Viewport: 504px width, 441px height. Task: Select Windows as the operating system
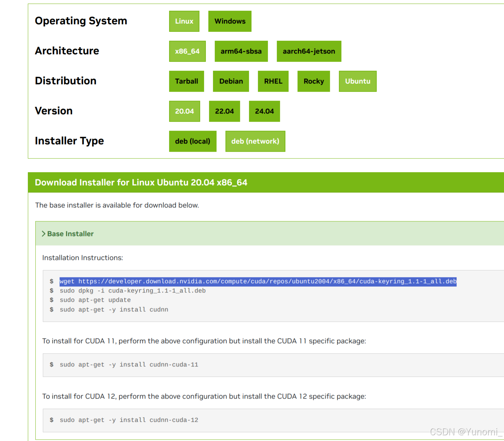click(x=230, y=21)
